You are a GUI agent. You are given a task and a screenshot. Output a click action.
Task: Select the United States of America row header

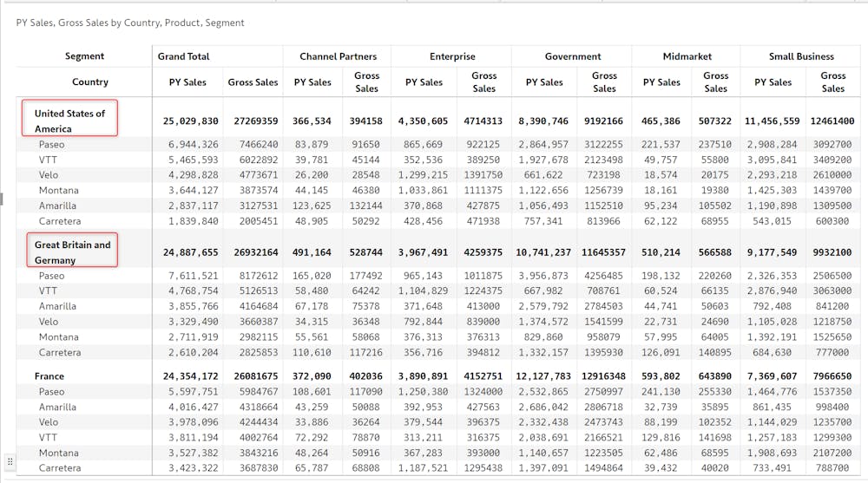point(69,121)
